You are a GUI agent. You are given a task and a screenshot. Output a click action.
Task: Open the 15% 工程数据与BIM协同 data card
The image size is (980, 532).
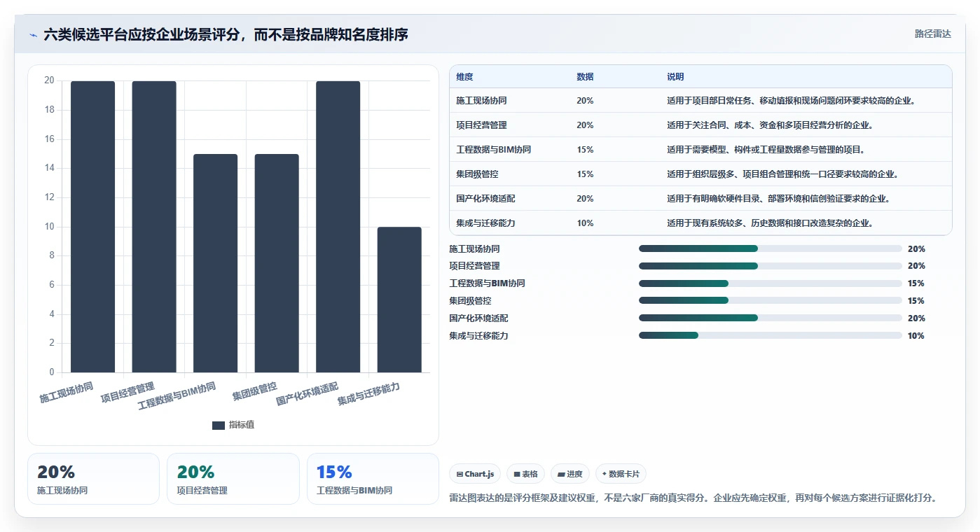coord(373,479)
